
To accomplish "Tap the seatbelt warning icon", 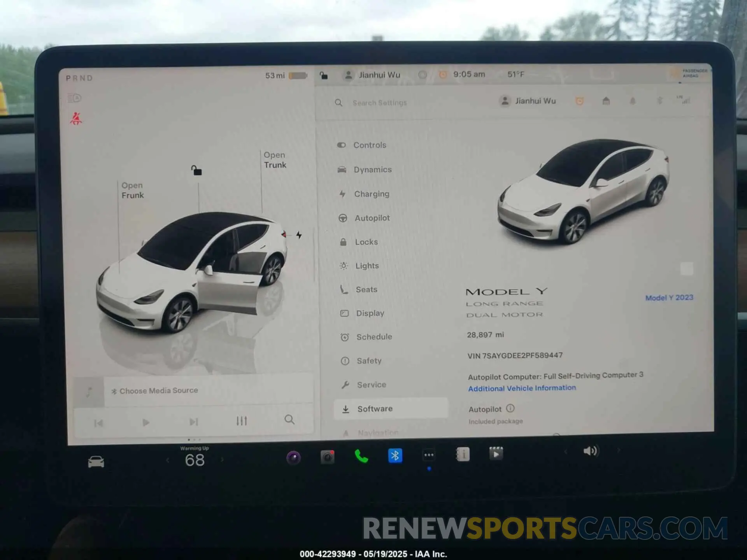I will pos(76,118).
